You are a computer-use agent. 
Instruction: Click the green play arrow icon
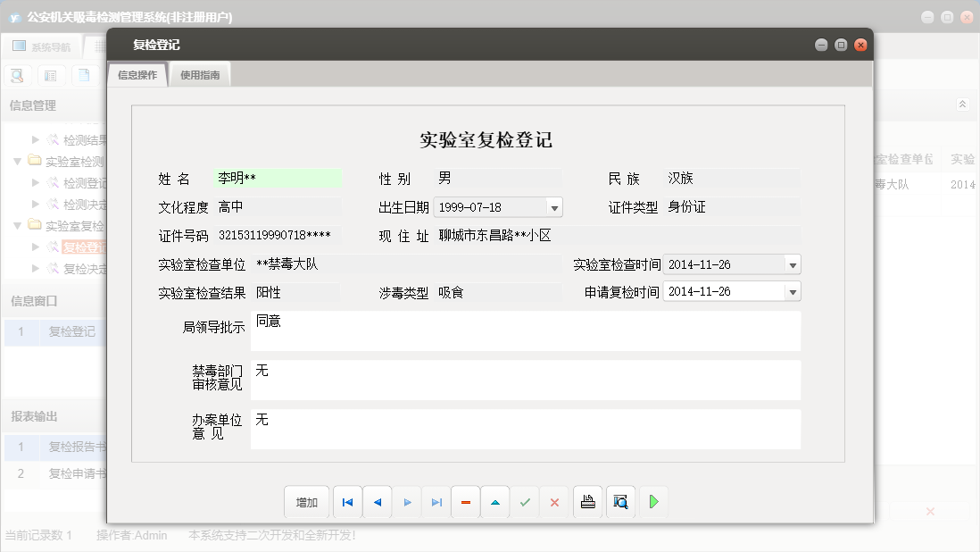tap(653, 502)
